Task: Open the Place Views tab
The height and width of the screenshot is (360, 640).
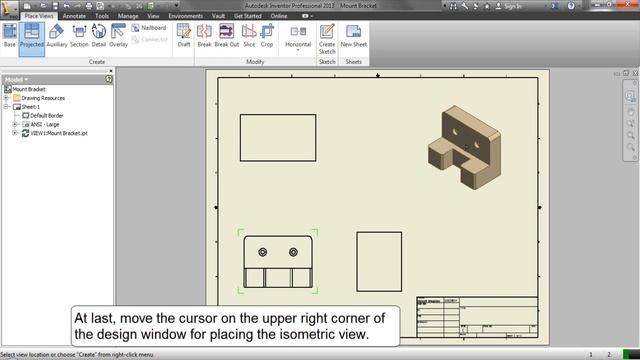Action: pyautogui.click(x=39, y=16)
